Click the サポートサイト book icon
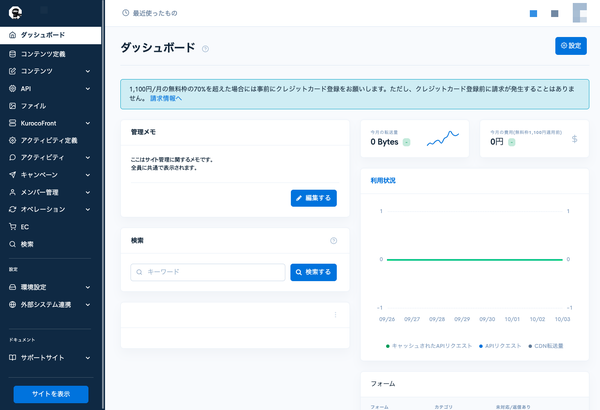 12,358
